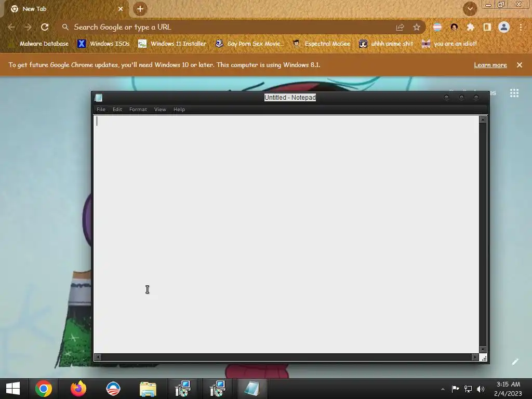532x399 pixels.
Task: Open File Explorer from the taskbar
Action: tap(148, 389)
